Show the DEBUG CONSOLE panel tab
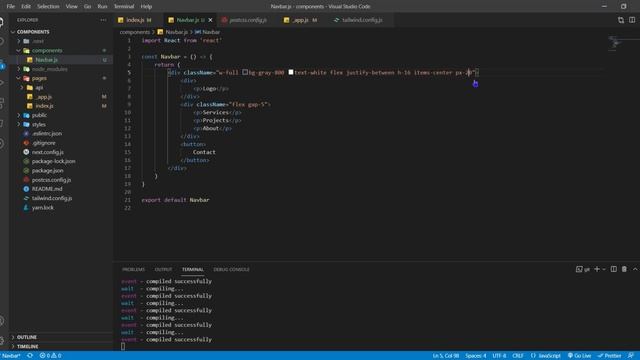 [x=231, y=269]
